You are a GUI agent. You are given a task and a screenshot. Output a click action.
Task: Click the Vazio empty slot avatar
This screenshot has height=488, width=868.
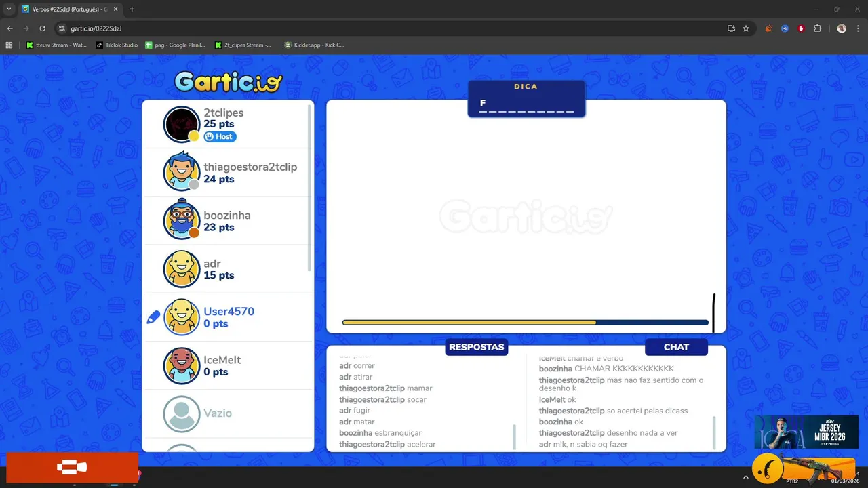(x=182, y=413)
